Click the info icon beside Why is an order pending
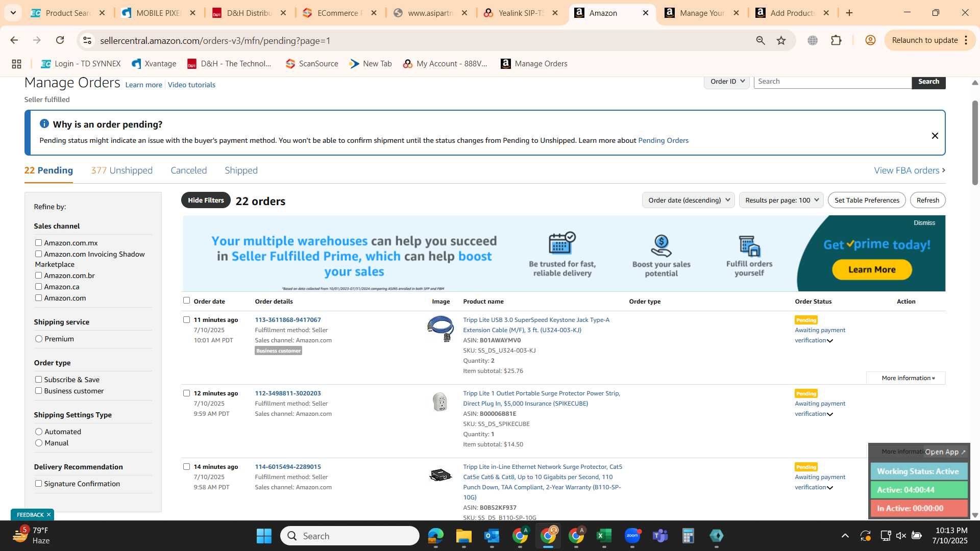The image size is (980, 551). 44,124
